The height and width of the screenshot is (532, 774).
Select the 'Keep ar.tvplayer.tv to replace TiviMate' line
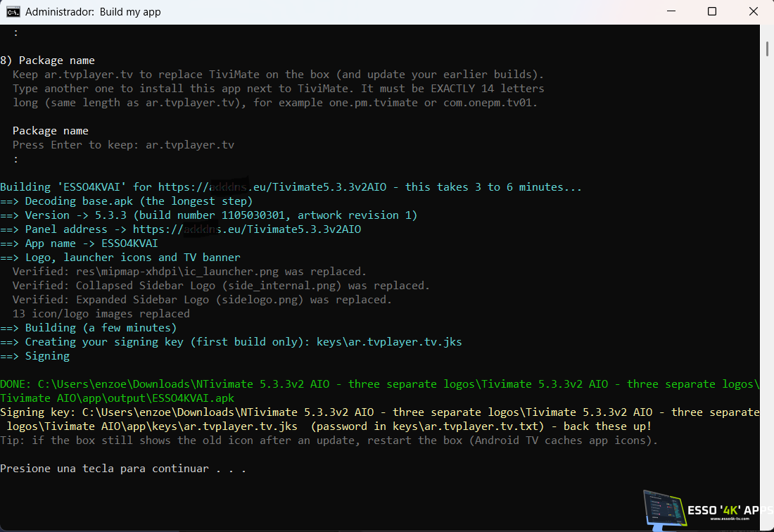click(278, 75)
